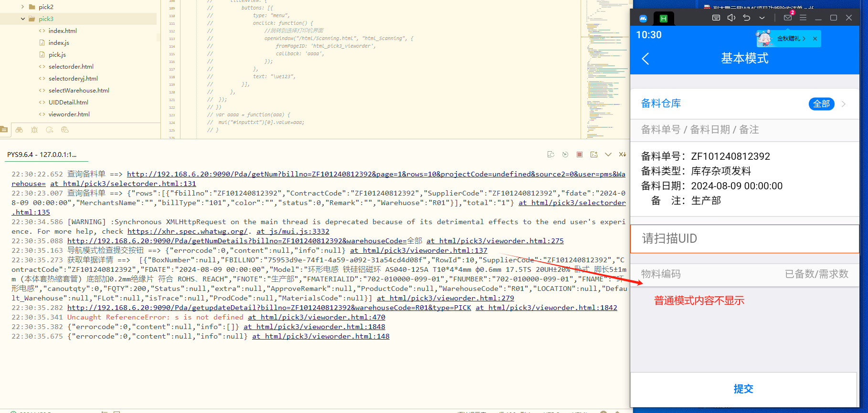Screen dimensions: 868x413
Task: Click the binoculars search icon
Action: coord(19,130)
